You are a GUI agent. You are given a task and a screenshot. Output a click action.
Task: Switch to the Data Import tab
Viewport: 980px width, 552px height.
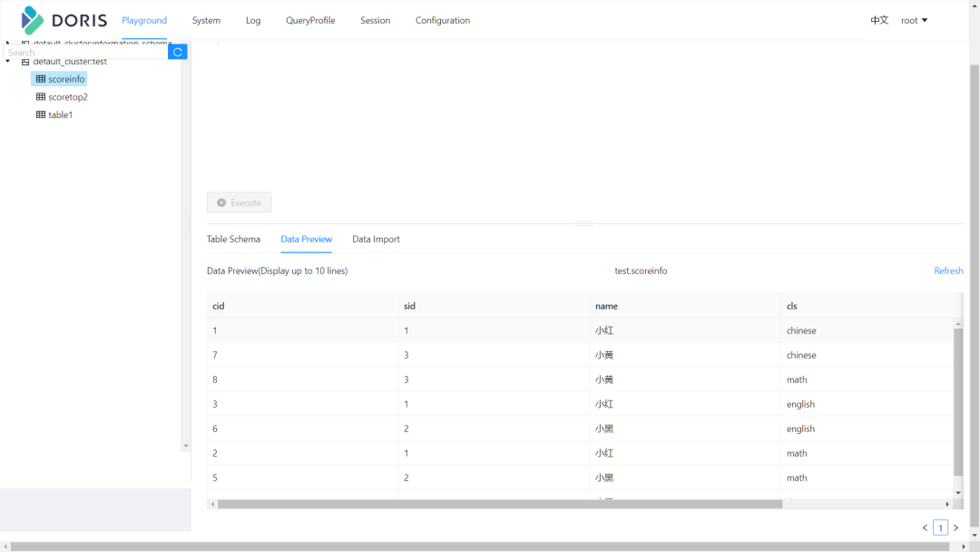[376, 239]
